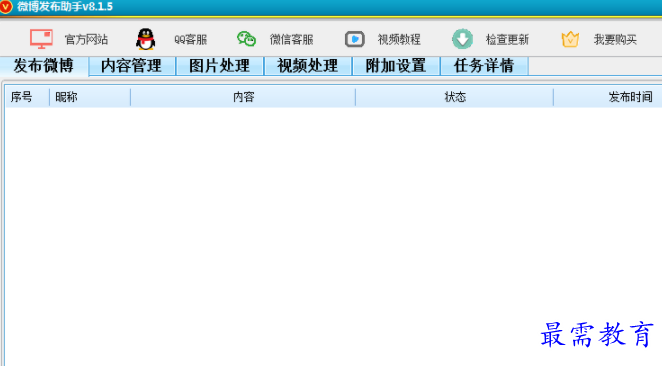Click the QQ penguin icon

click(146, 39)
